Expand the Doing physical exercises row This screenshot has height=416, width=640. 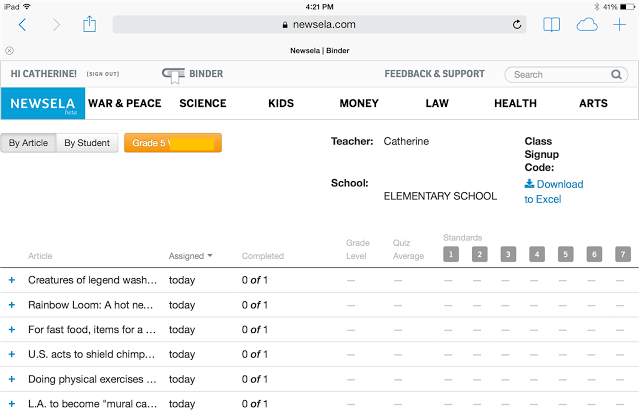[x=12, y=379]
